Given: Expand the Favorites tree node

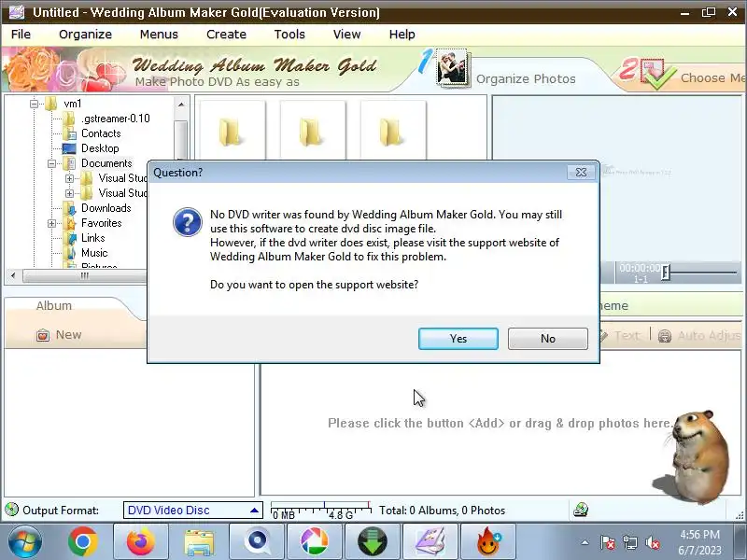Looking at the screenshot, I should coord(51,223).
